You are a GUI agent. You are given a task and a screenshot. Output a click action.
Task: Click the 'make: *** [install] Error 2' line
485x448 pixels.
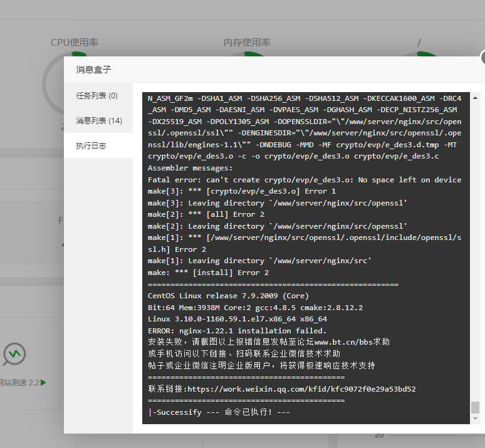point(208,273)
